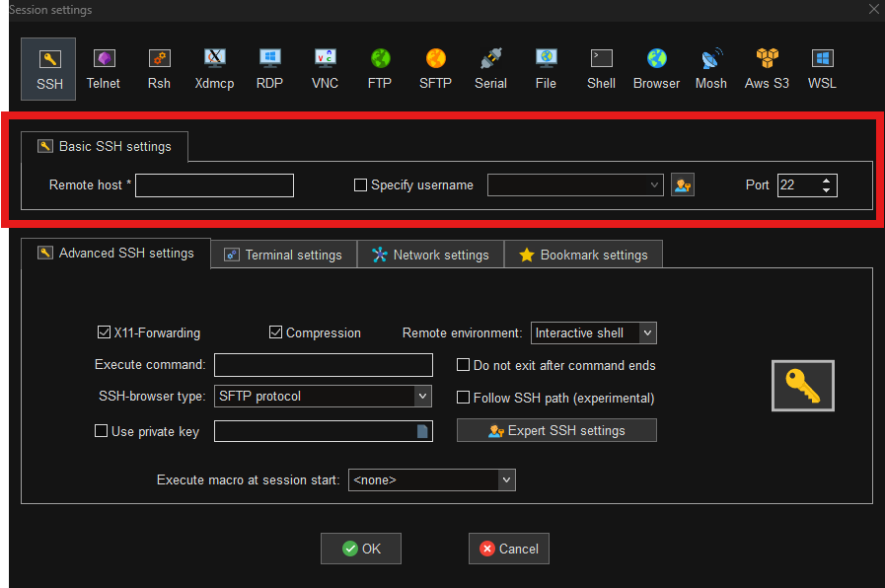Pick the Serial session icon

click(x=490, y=69)
